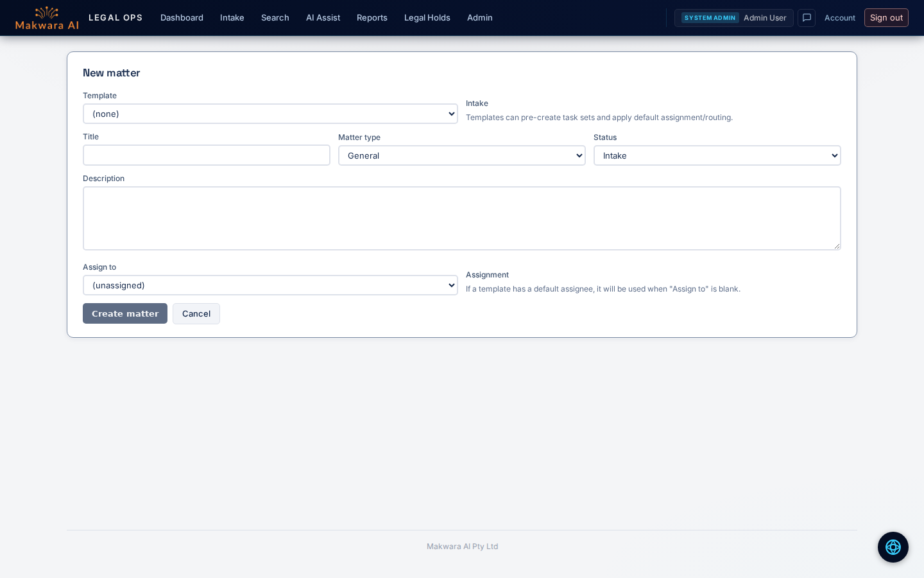
Task: Go to the Admin menu item
Action: click(x=479, y=18)
